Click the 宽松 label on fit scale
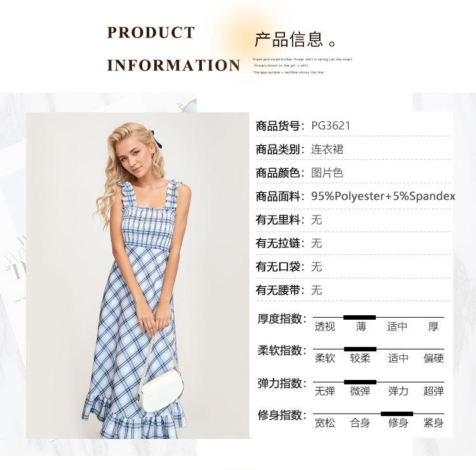This screenshot has height=470, width=476. click(325, 422)
